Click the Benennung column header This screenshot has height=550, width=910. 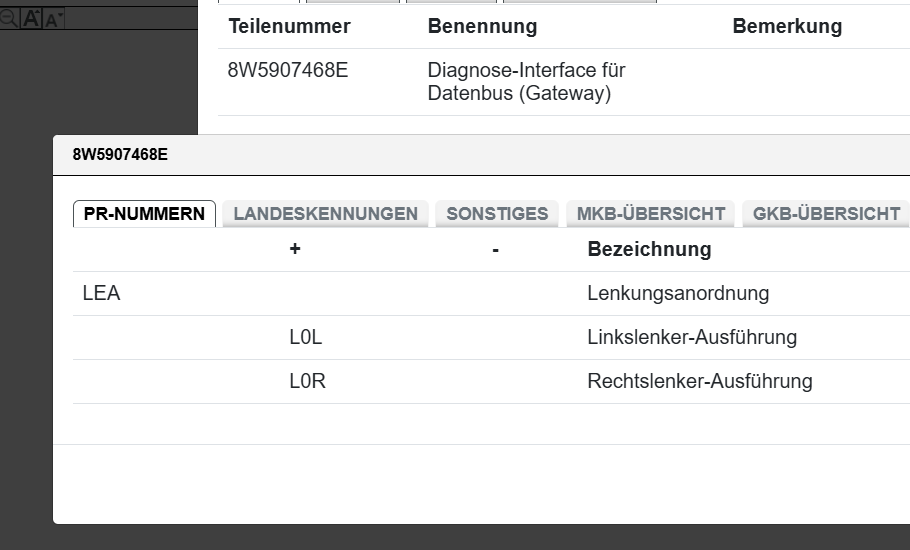click(482, 27)
